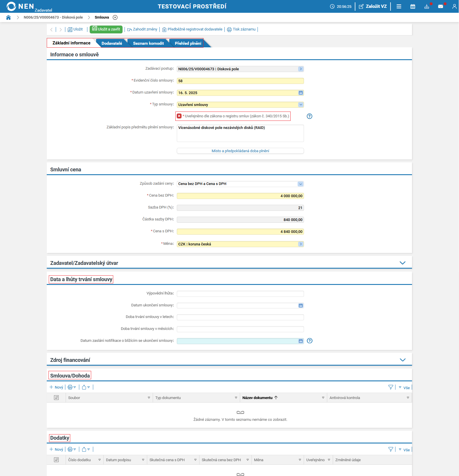Close the Smlouva breadcrumb tab
This screenshot has height=476, width=459.
point(115,17)
